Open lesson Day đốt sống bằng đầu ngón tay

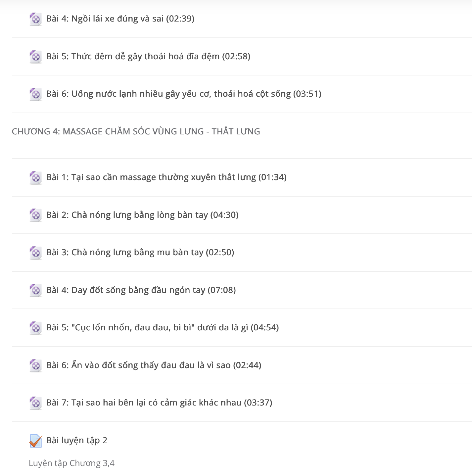pyautogui.click(x=141, y=290)
